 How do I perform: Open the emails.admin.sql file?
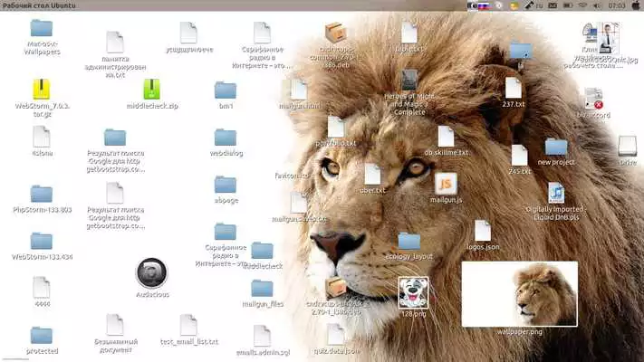[x=262, y=336]
